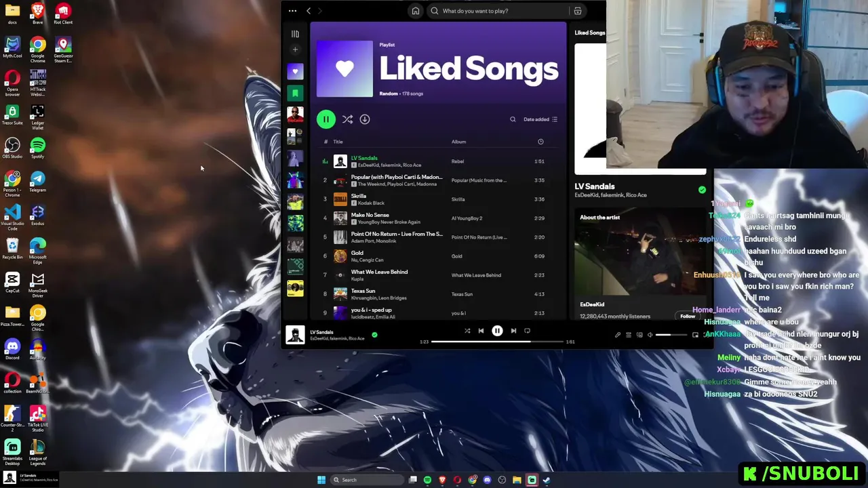Skip to the next track
The width and height of the screenshot is (868, 488).
coord(513,331)
